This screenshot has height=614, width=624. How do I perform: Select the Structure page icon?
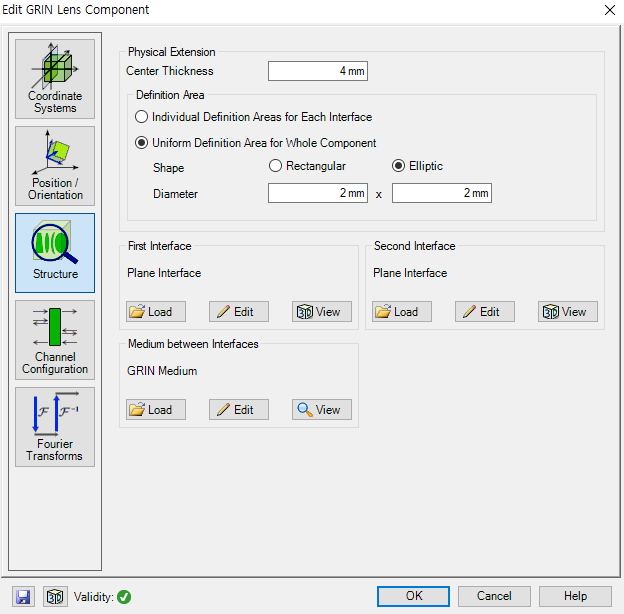pyautogui.click(x=55, y=253)
